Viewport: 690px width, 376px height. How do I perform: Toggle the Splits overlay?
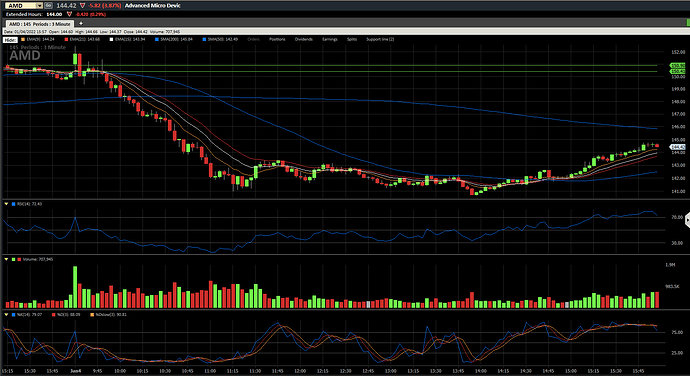[x=352, y=40]
